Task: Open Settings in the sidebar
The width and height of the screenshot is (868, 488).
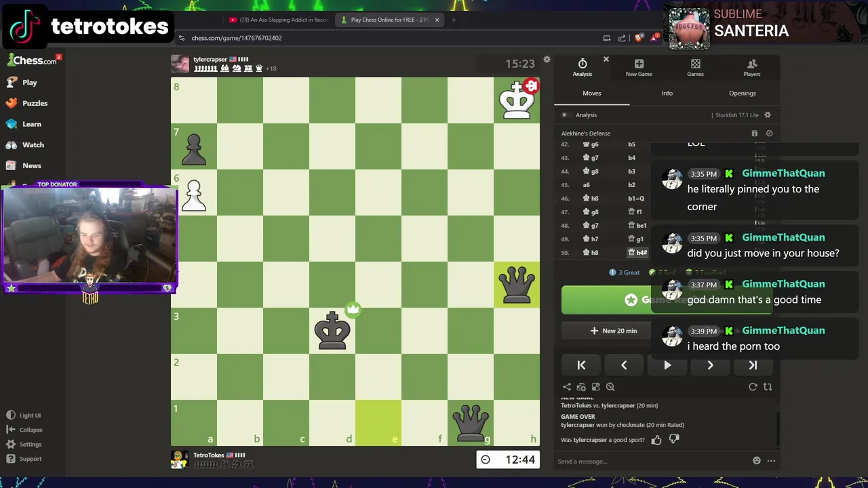Action: 24,445
